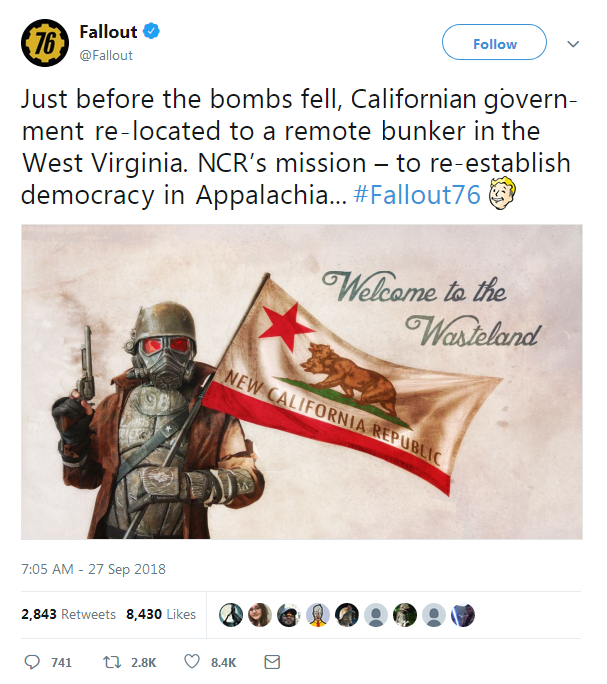The image size is (607, 684).
Task: Like the tweet with heart icon
Action: pyautogui.click(x=192, y=662)
